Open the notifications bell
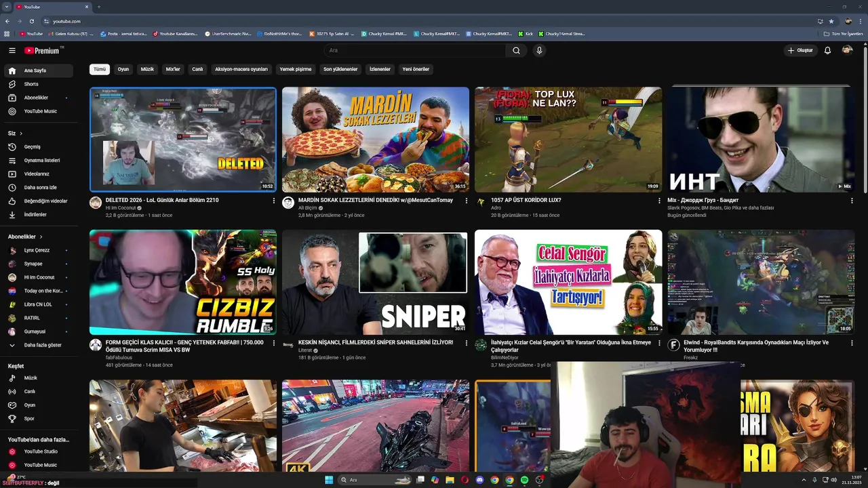The image size is (868, 488). point(827,51)
